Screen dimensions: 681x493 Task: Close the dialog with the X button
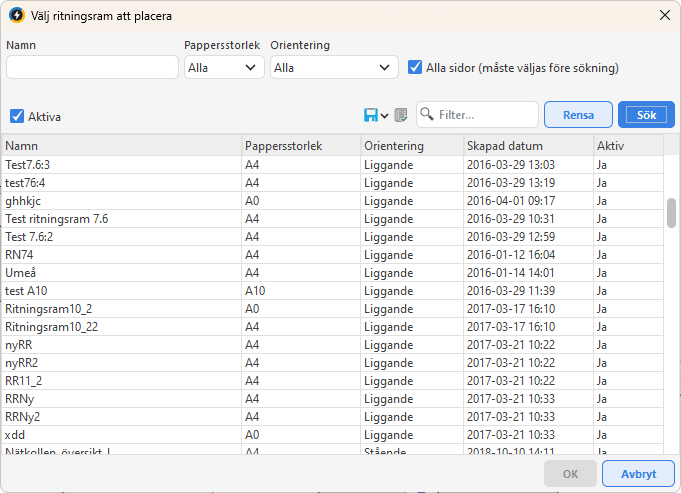pos(663,15)
